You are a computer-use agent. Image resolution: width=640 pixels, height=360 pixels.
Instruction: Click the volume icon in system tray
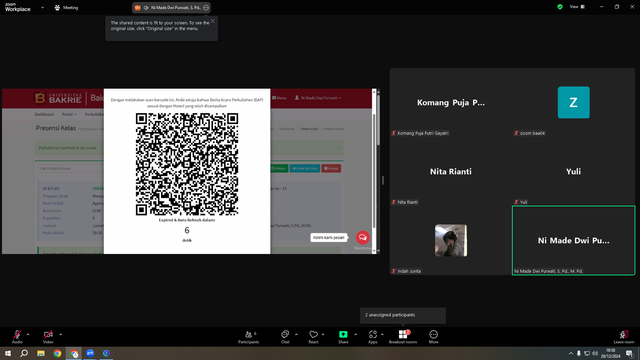point(595,353)
